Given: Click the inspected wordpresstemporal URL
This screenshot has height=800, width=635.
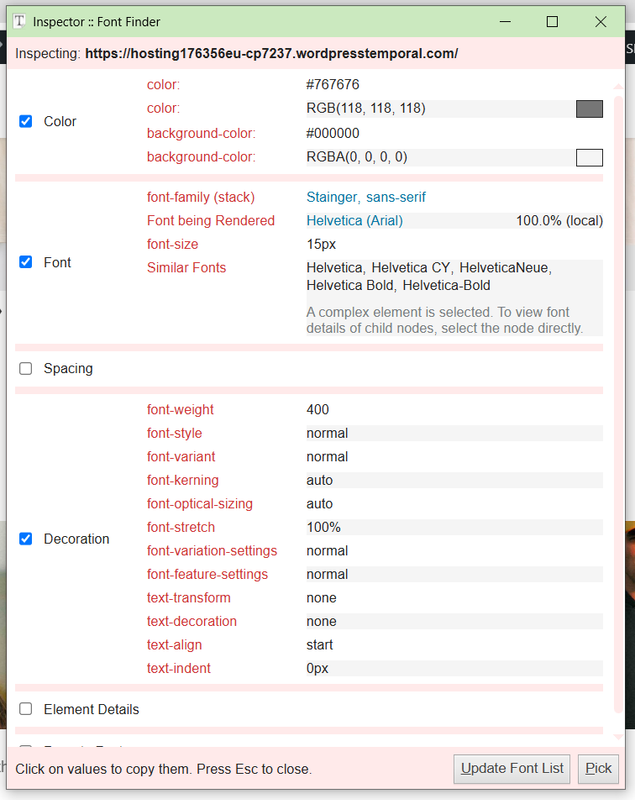Looking at the screenshot, I should point(271,54).
